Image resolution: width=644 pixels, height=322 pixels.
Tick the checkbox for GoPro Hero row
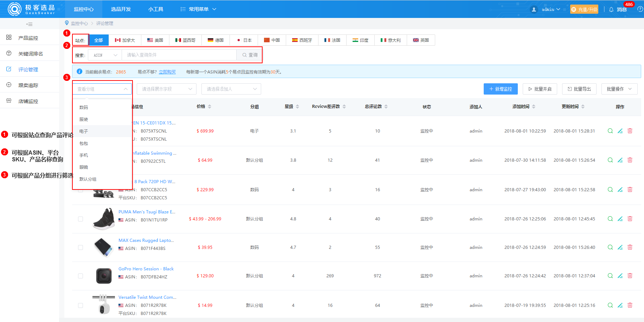click(80, 276)
